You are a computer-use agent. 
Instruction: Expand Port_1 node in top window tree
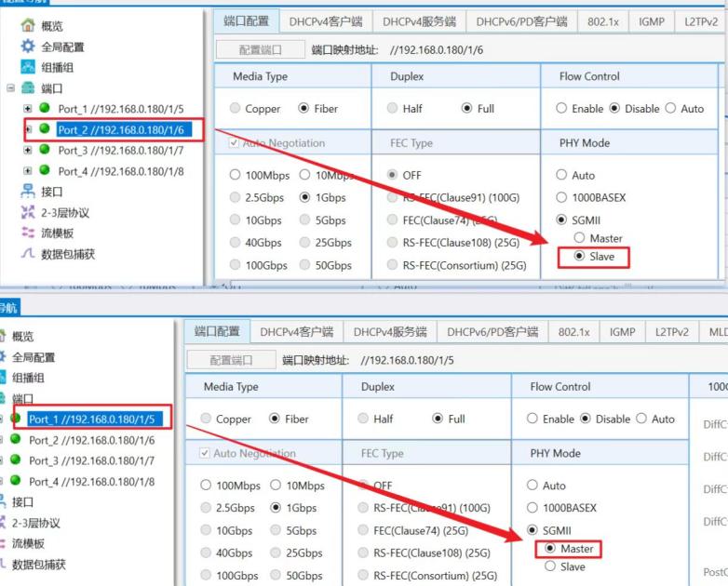tap(28, 109)
